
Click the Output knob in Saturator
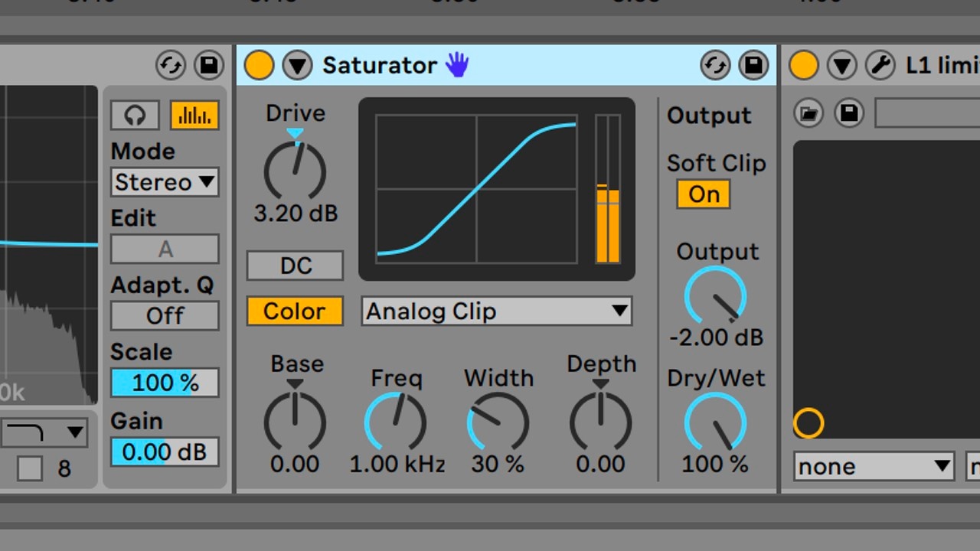[715, 297]
